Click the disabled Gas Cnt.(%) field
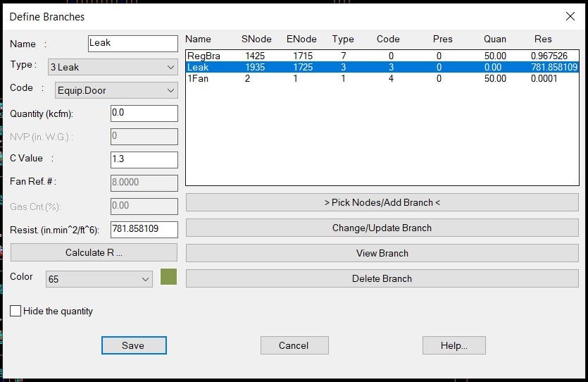Viewport: 588px width, 382px height. (144, 207)
